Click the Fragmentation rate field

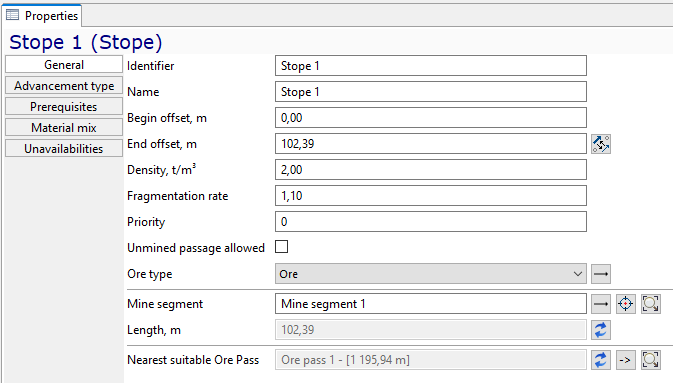pos(431,196)
